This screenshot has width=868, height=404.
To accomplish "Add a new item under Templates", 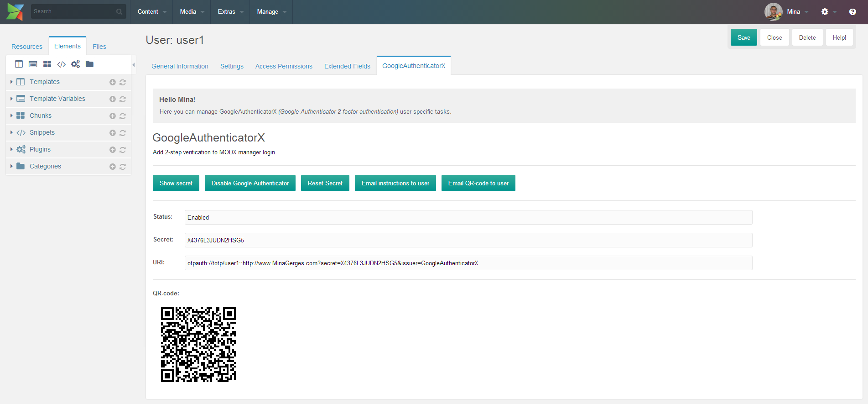I will tap(113, 82).
